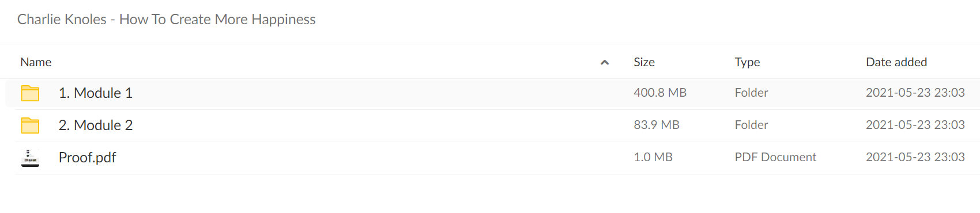Open the Proof.pdf file name

[x=87, y=158]
